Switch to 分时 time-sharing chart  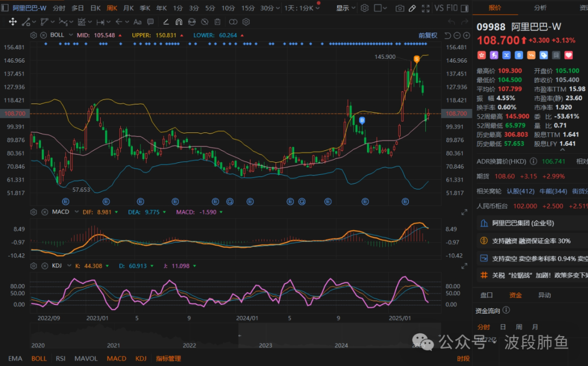[x=59, y=8]
